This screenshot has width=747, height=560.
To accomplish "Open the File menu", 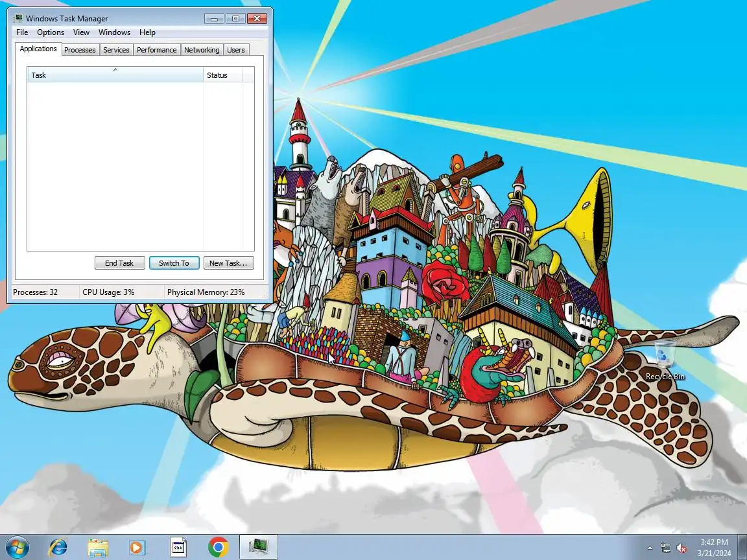I will tap(22, 32).
